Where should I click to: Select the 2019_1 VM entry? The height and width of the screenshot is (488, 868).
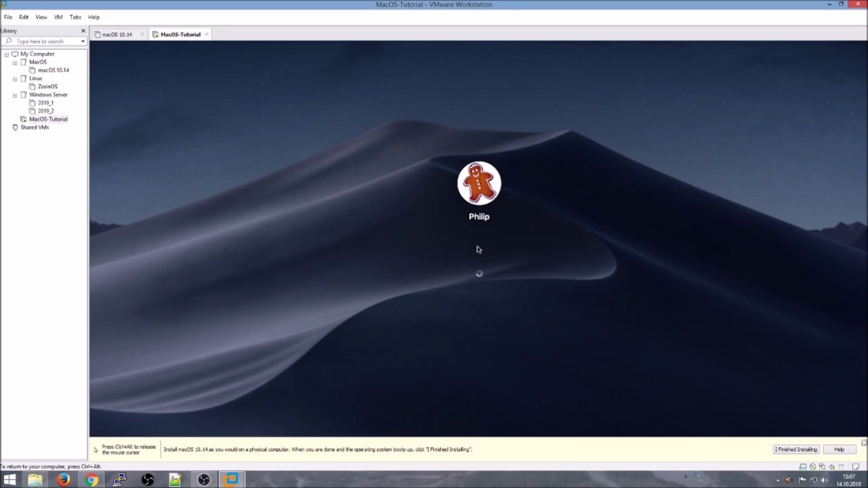pos(45,103)
